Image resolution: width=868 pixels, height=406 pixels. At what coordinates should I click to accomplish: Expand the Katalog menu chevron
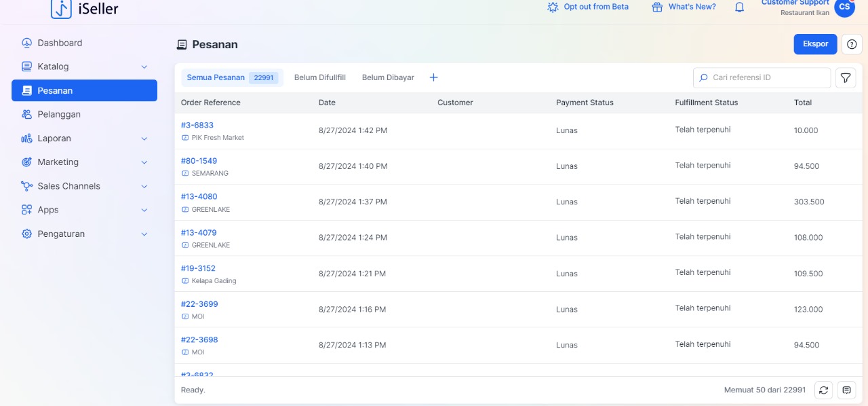click(x=144, y=67)
